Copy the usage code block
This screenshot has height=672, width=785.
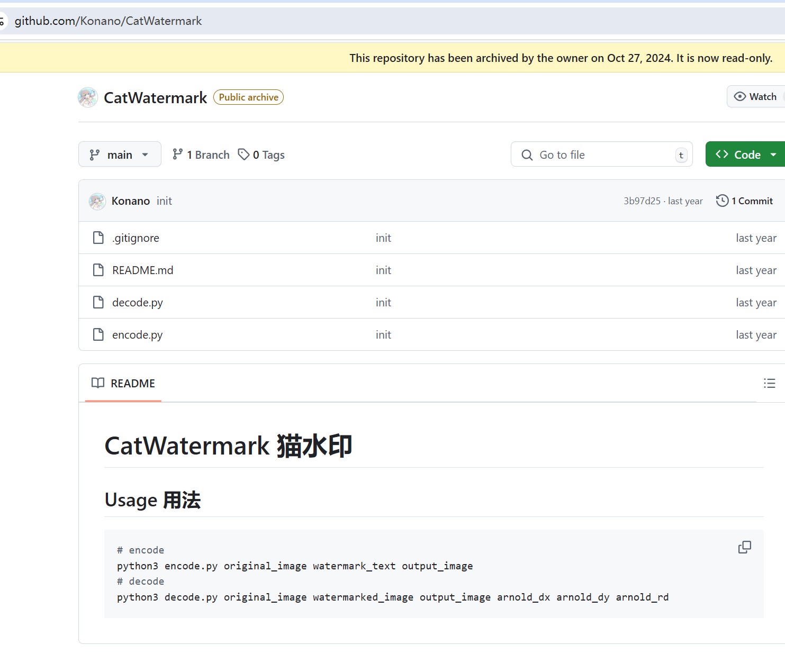pos(745,547)
